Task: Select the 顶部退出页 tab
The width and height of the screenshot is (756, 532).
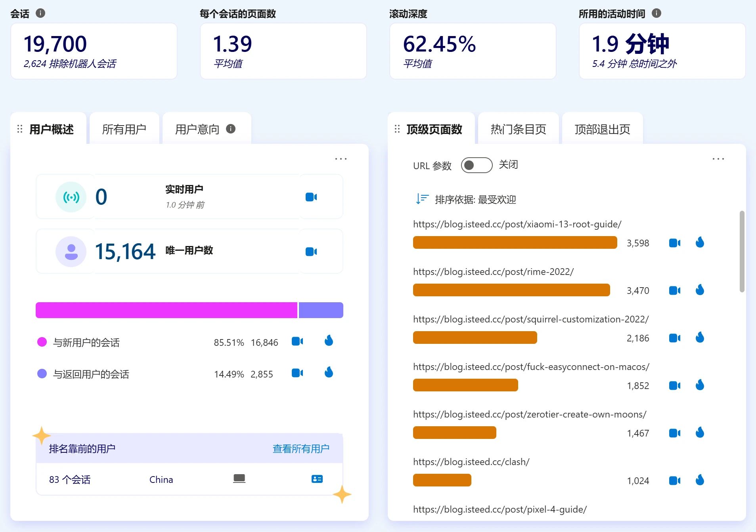Action: click(602, 129)
